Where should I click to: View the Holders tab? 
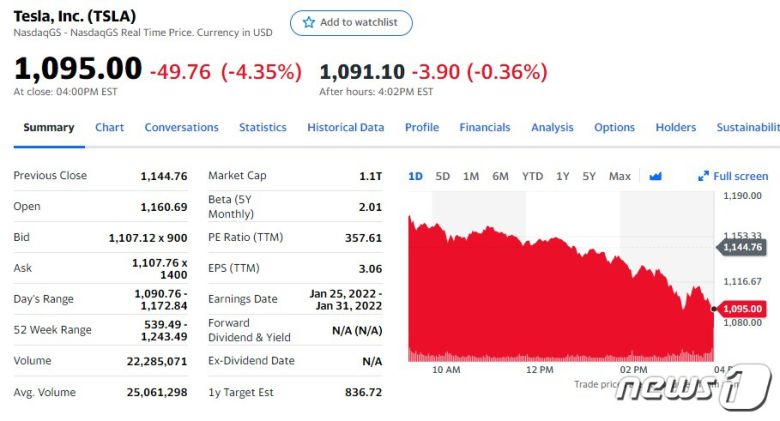click(676, 127)
